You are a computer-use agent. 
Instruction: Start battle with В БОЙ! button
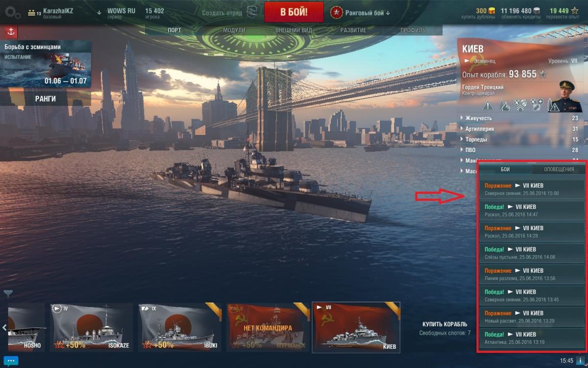(x=294, y=12)
